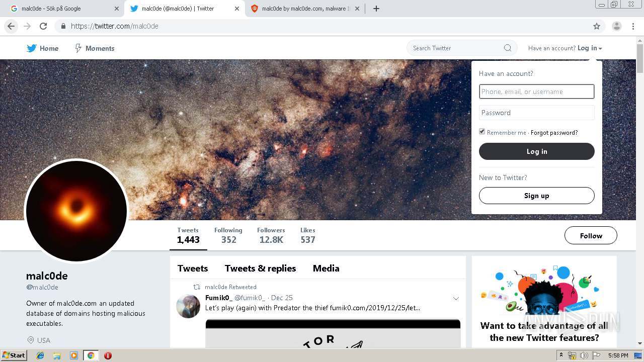Click the Moments link

tap(100, 48)
